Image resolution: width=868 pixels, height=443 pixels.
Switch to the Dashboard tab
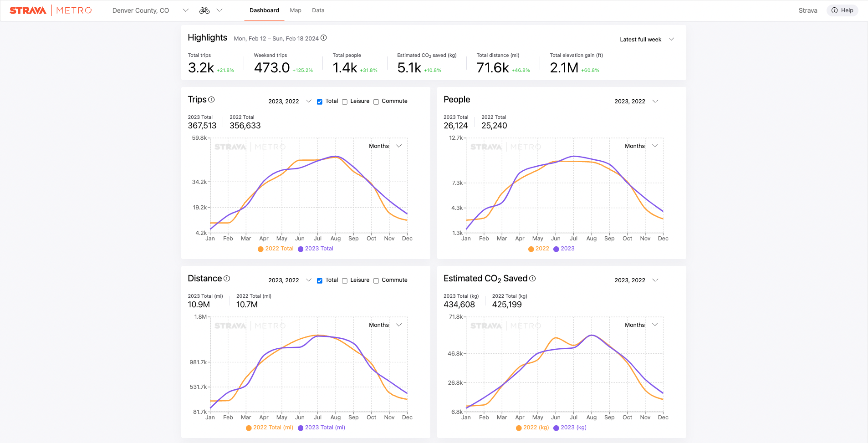coord(264,10)
